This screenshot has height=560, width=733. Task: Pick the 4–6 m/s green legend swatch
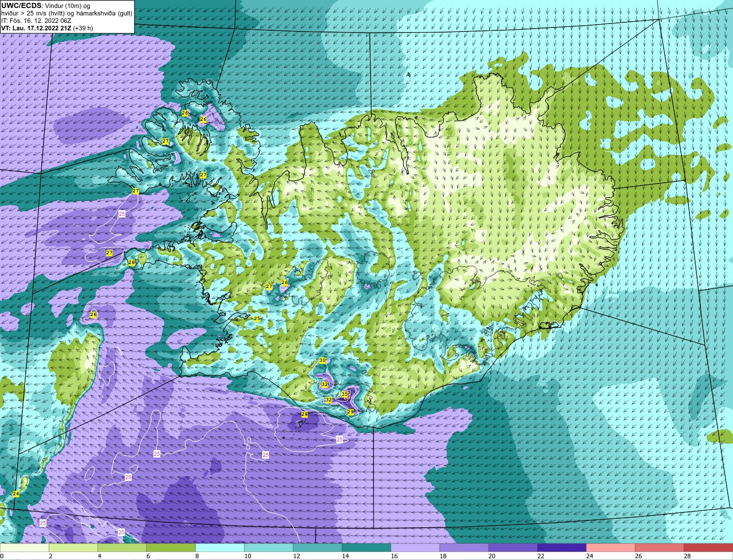pos(122,548)
